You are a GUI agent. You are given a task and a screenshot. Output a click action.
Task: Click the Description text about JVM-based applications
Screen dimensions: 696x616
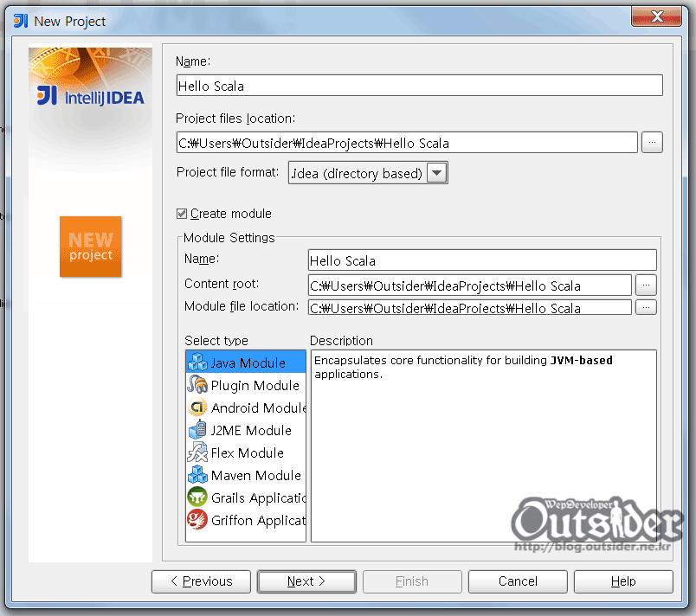click(x=463, y=367)
